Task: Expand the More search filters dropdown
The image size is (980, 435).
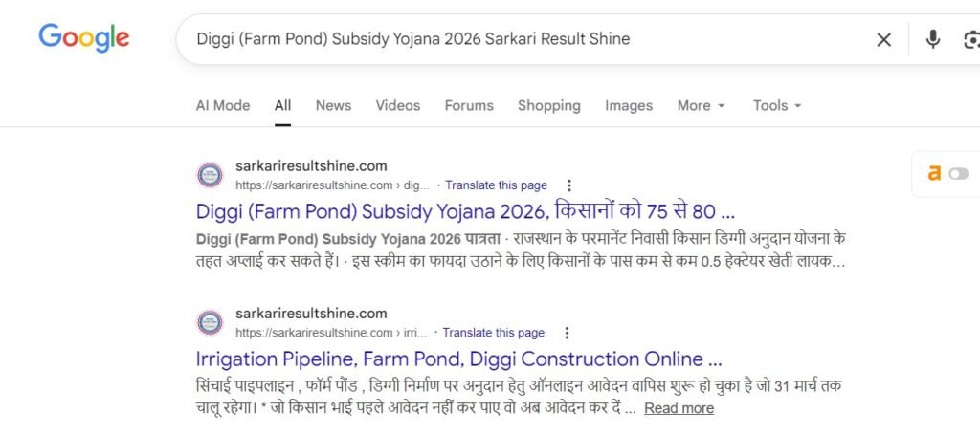Action: pos(701,106)
